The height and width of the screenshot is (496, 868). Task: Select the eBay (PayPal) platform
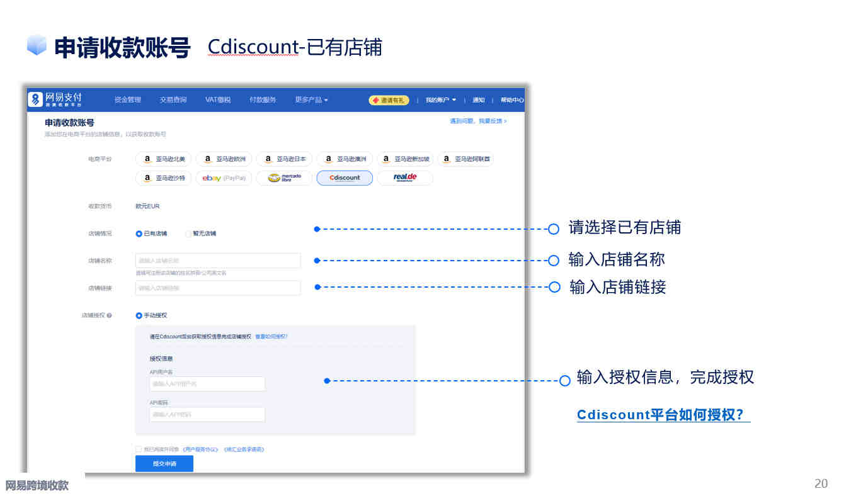(224, 178)
